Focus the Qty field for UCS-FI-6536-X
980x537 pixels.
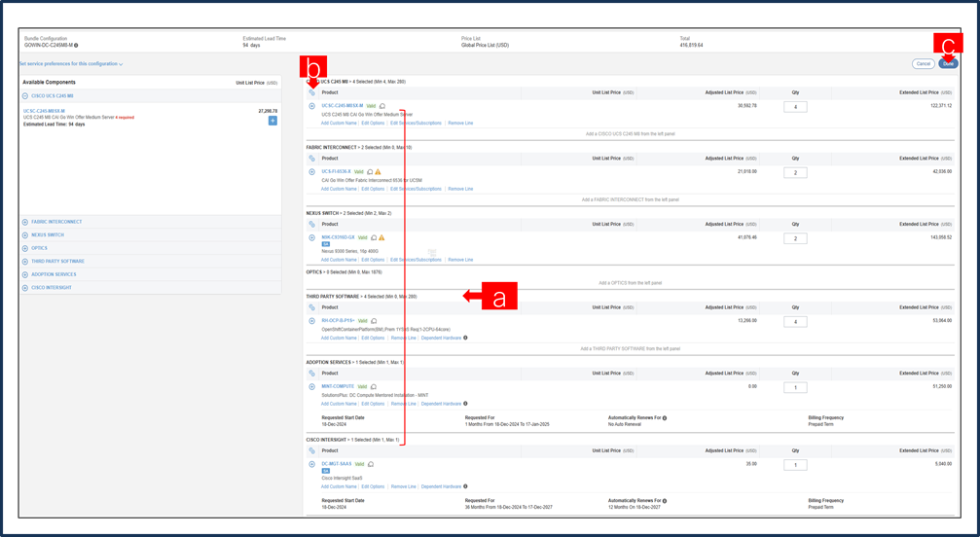795,172
